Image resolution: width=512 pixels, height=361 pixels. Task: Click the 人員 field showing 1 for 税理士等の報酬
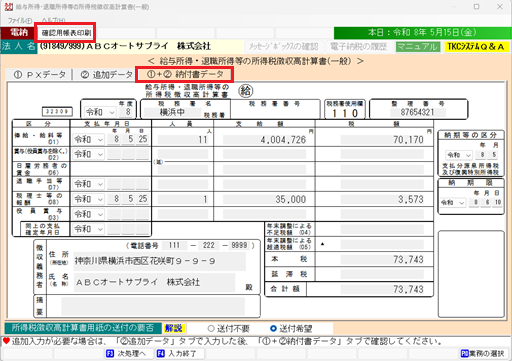183,199
